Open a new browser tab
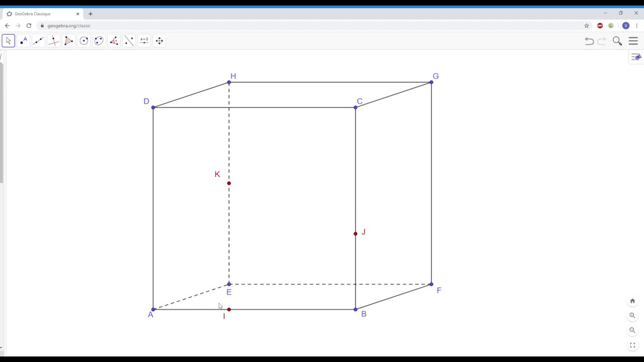This screenshot has width=644, height=362. tap(91, 14)
